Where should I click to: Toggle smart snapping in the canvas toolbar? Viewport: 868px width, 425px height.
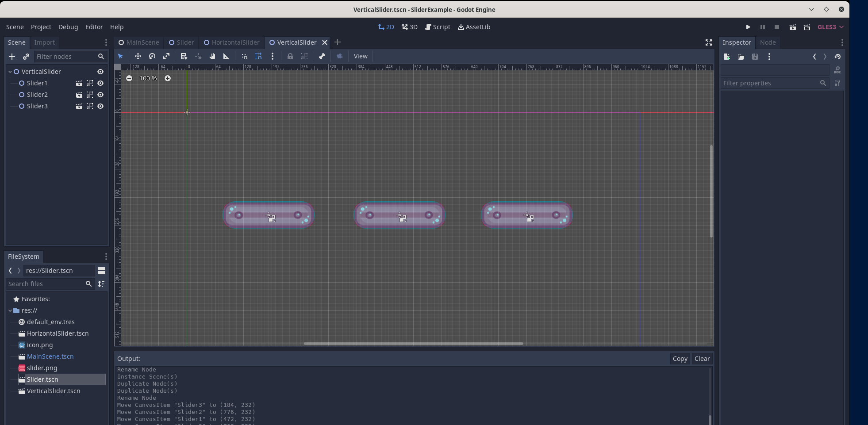(244, 56)
